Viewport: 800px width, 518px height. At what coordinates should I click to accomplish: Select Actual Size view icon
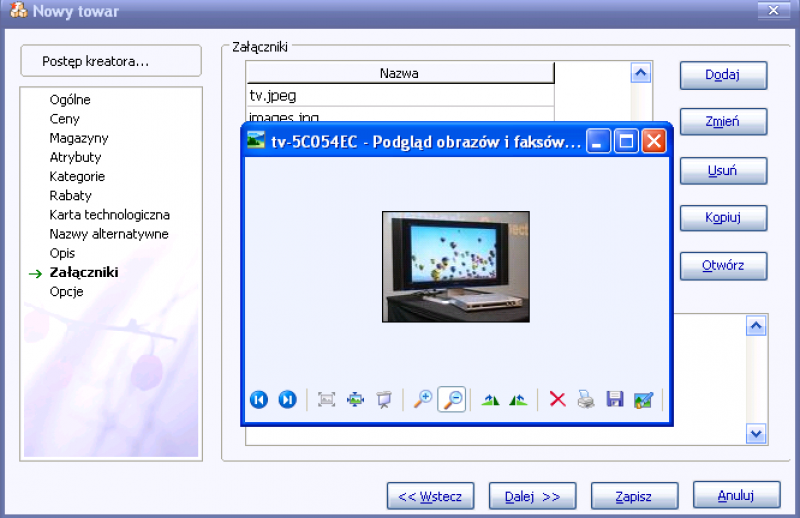pyautogui.click(x=355, y=399)
